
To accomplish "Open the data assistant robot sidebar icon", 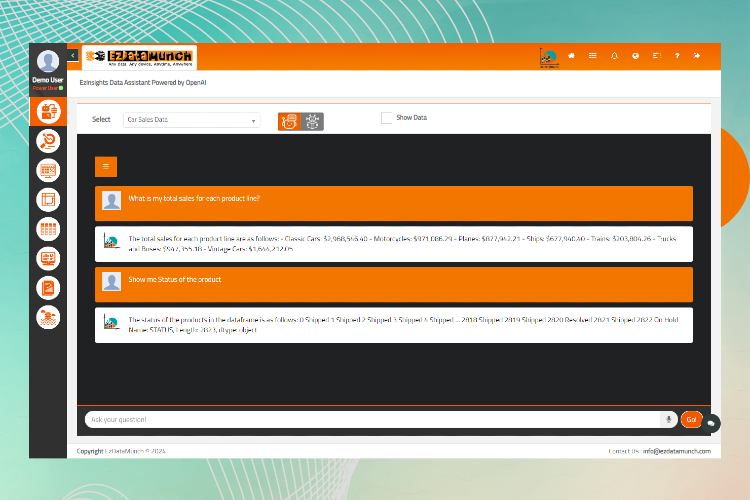I will point(48,111).
